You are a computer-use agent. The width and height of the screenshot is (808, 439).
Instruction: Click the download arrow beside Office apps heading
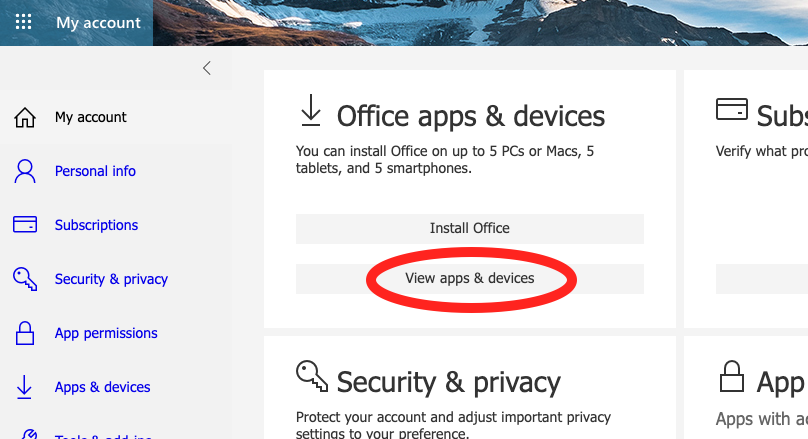(311, 112)
